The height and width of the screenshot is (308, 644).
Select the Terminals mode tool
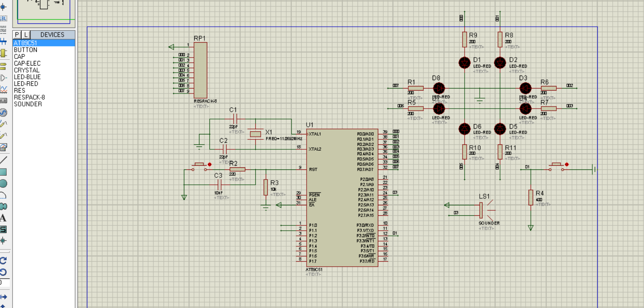[3, 66]
